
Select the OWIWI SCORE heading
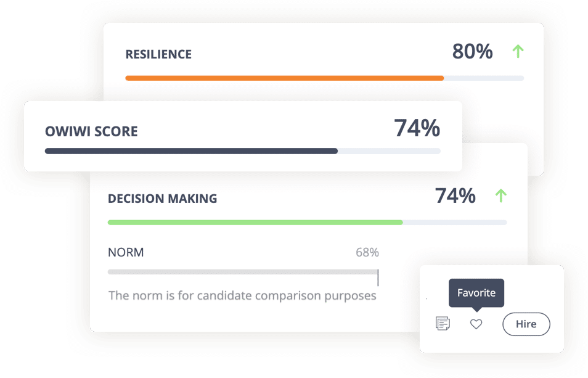point(91,131)
